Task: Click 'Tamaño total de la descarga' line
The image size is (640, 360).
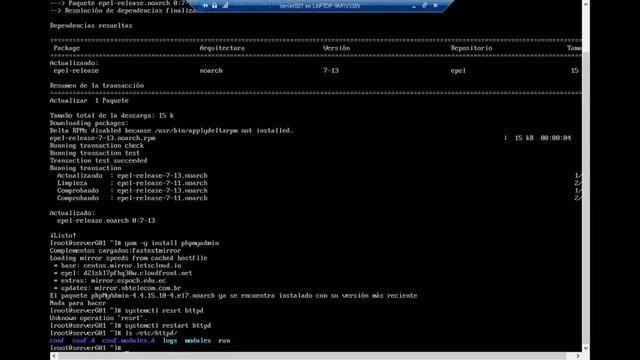Action: pyautogui.click(x=111, y=116)
